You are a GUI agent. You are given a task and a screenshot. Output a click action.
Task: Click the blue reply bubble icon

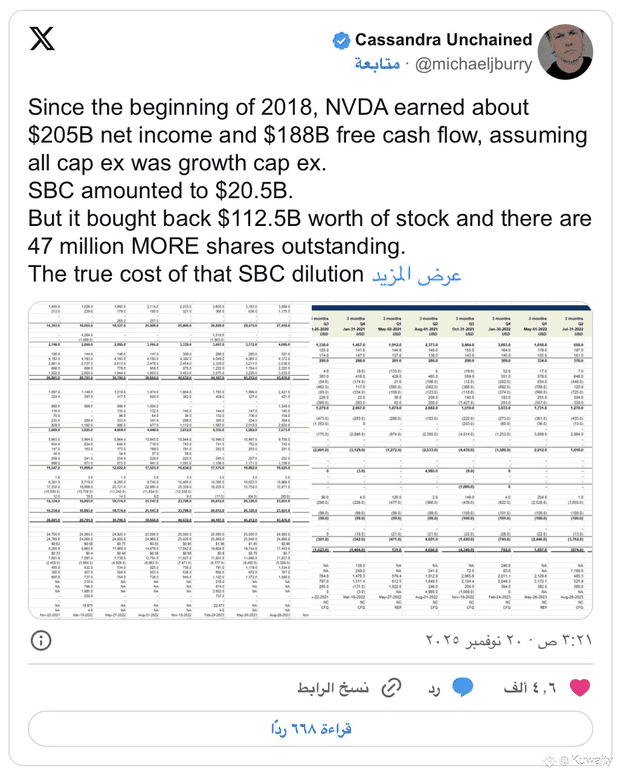(462, 689)
